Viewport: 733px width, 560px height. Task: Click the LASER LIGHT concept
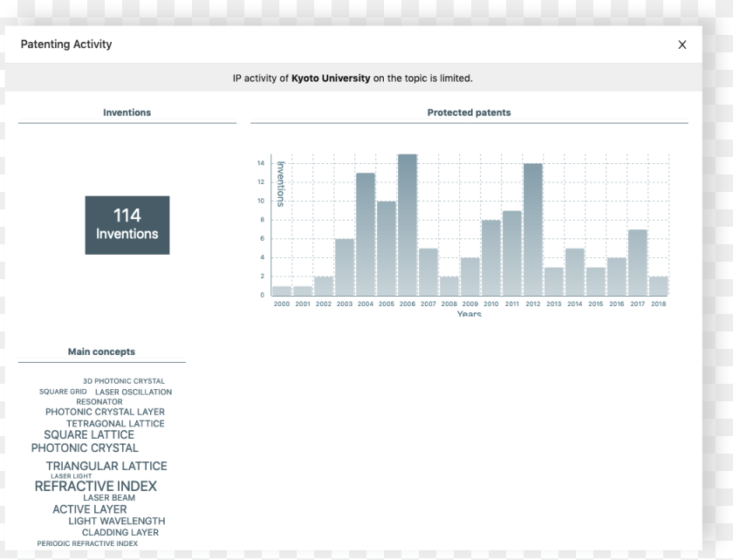(71, 476)
